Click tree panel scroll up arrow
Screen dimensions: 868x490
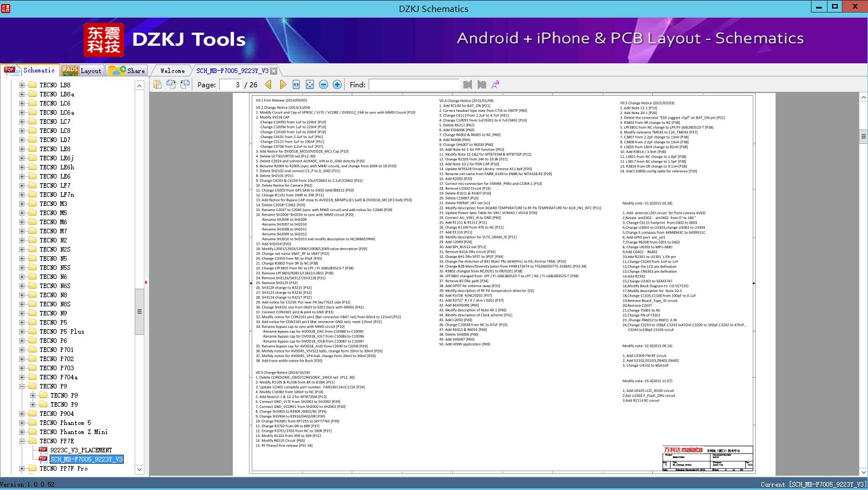[139, 86]
